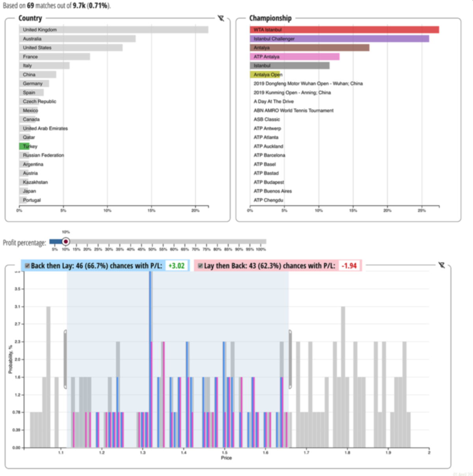Click the +3.02 P/L value
Viewport: 473px width, 476px height.
176,266
